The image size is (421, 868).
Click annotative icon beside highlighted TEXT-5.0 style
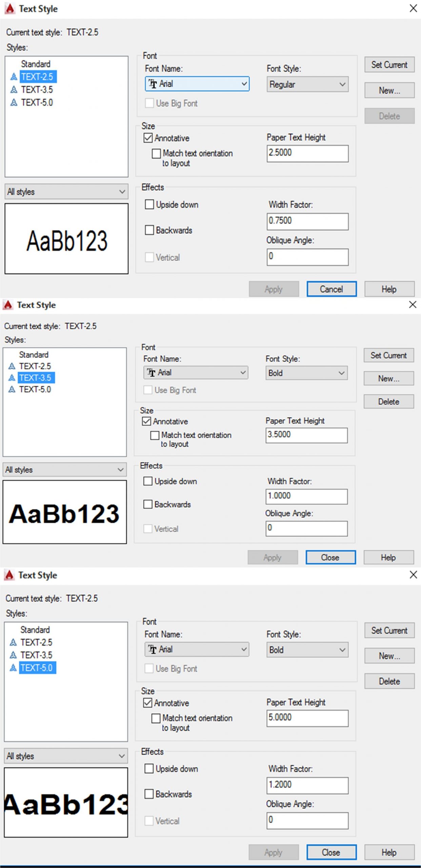[13, 668]
